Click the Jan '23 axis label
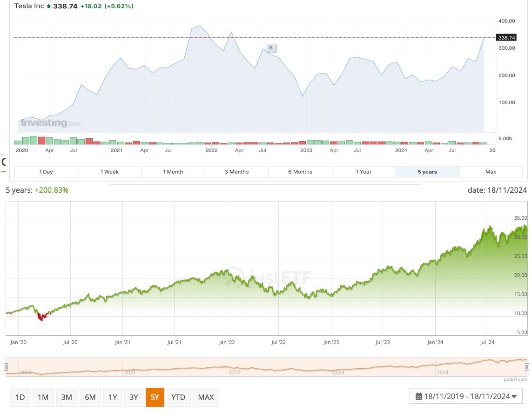The width and height of the screenshot is (532, 419). [331, 342]
